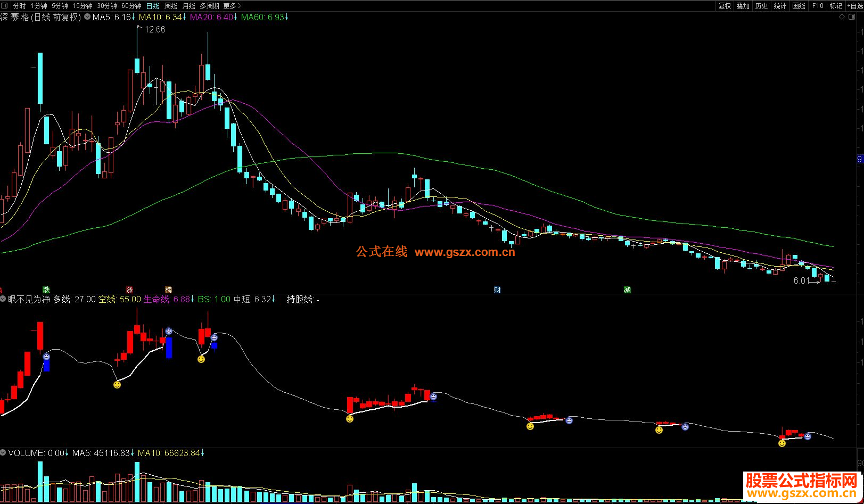Click the 标记 mark button
Image resolution: width=864 pixels, height=504 pixels.
[x=836, y=6]
